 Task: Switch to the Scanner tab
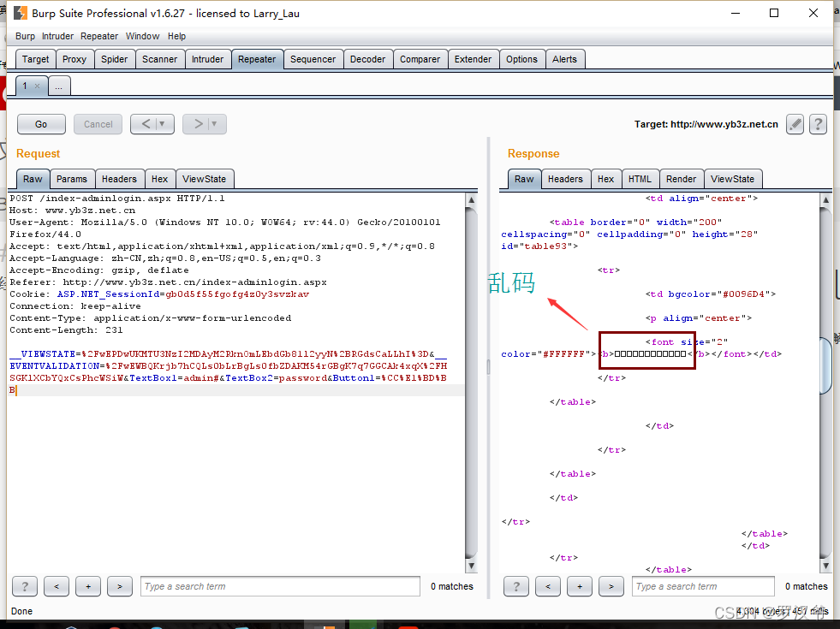coord(159,59)
